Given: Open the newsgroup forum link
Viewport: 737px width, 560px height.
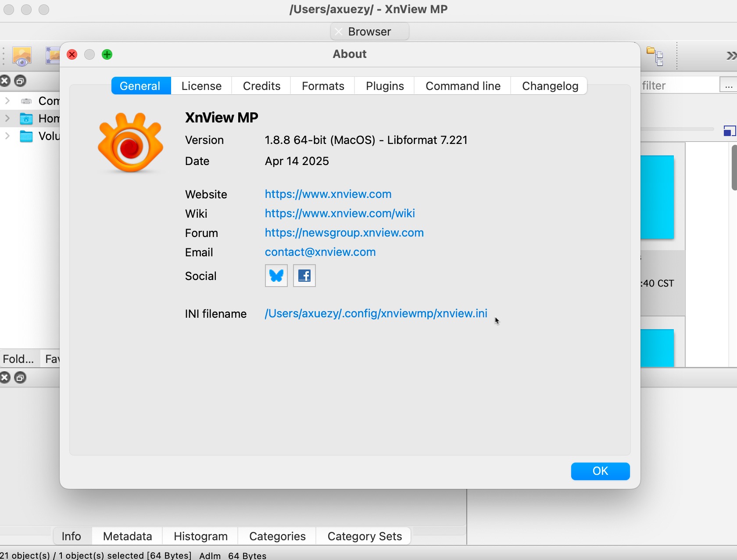Looking at the screenshot, I should coord(344,233).
